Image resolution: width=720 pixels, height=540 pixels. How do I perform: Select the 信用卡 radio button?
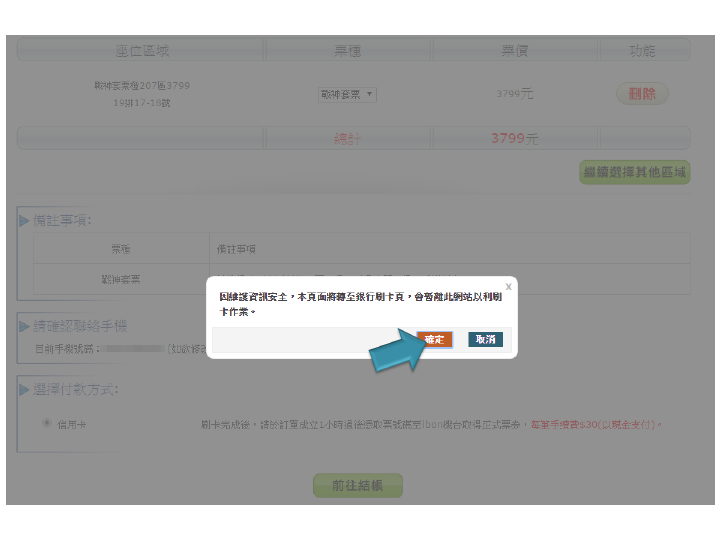point(47,423)
